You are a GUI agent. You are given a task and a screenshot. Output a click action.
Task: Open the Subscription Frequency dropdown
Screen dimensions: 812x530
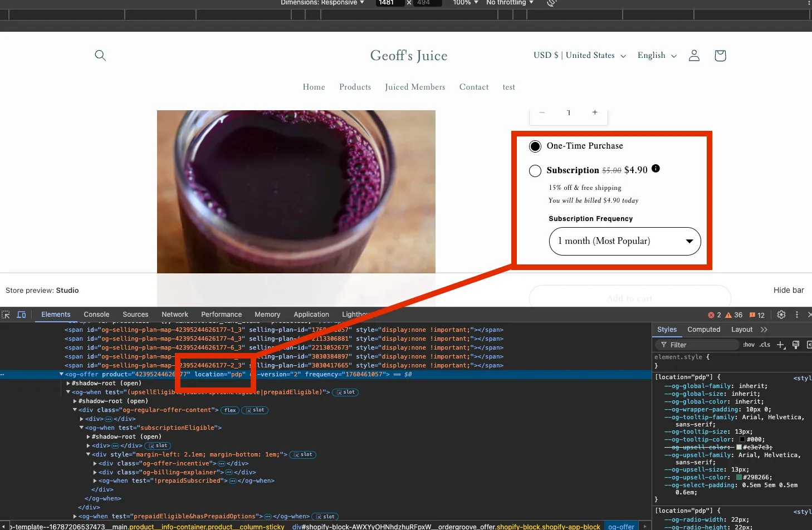pyautogui.click(x=625, y=241)
